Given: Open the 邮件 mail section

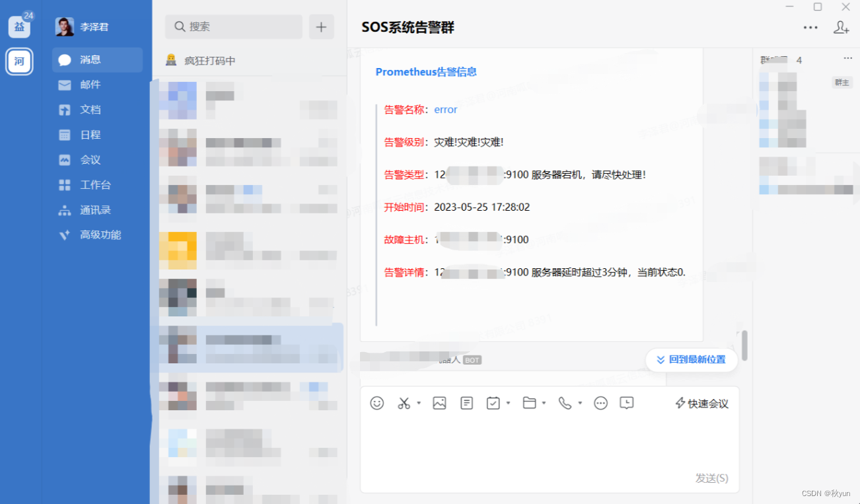Looking at the screenshot, I should [x=97, y=85].
